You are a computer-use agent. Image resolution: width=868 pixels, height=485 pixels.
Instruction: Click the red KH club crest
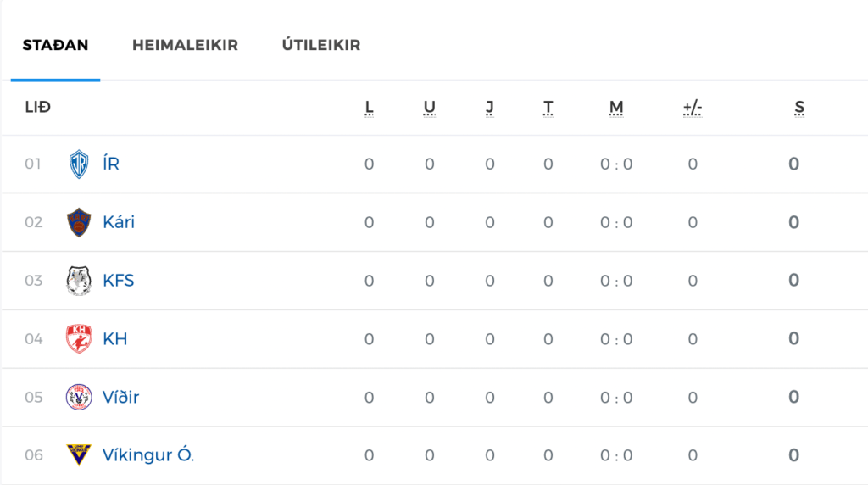(79, 339)
